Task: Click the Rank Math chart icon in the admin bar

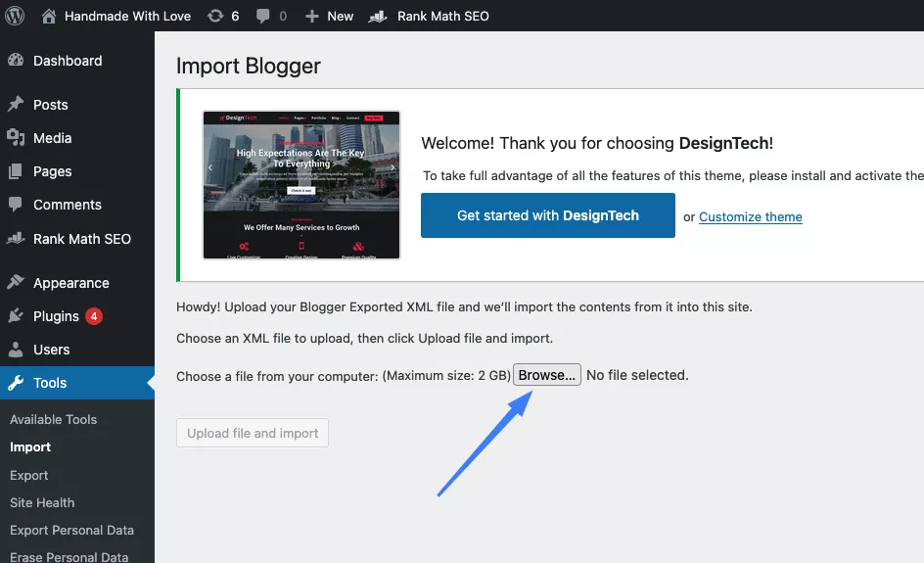Action: pyautogui.click(x=378, y=17)
